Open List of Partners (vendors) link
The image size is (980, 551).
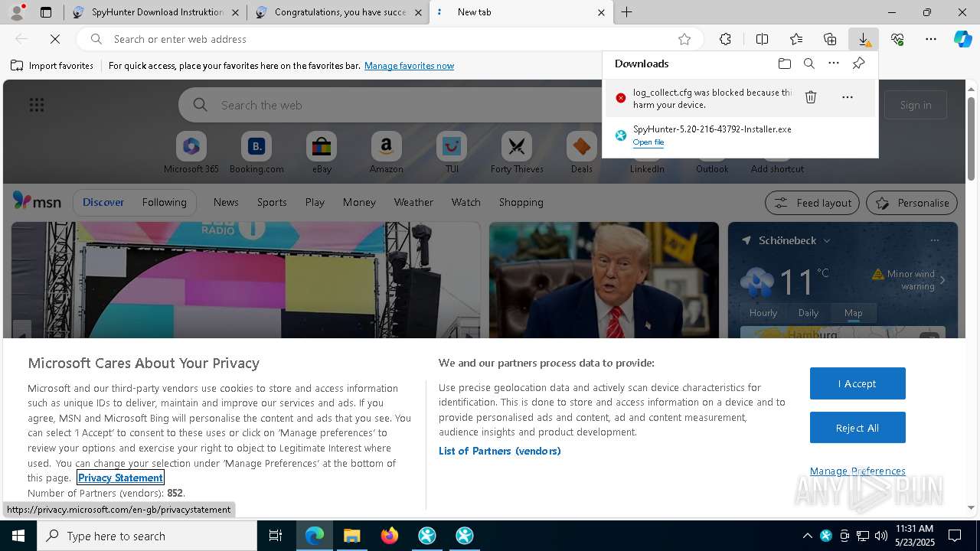point(500,451)
